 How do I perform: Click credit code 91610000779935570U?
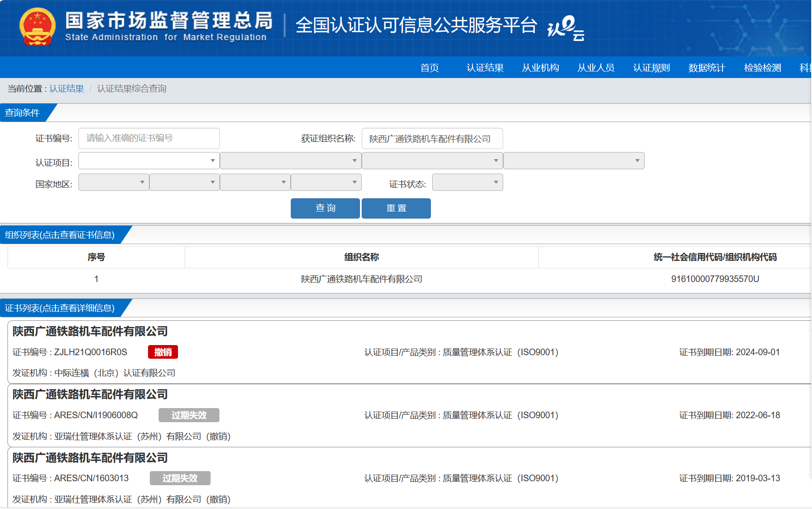pos(715,279)
